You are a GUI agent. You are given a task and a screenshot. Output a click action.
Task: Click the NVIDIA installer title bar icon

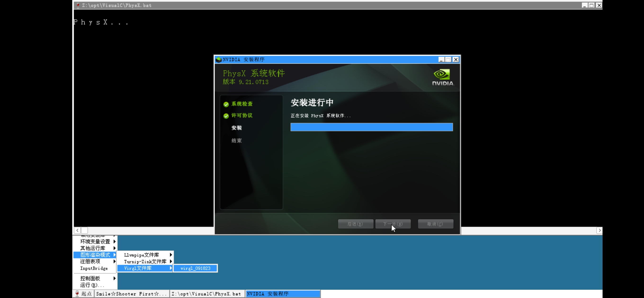coord(219,59)
